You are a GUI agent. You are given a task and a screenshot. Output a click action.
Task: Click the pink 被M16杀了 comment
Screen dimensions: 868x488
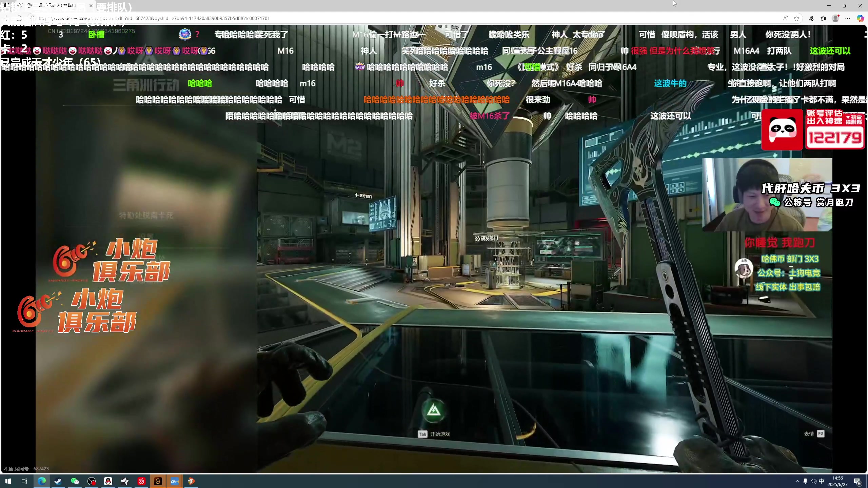(490, 116)
